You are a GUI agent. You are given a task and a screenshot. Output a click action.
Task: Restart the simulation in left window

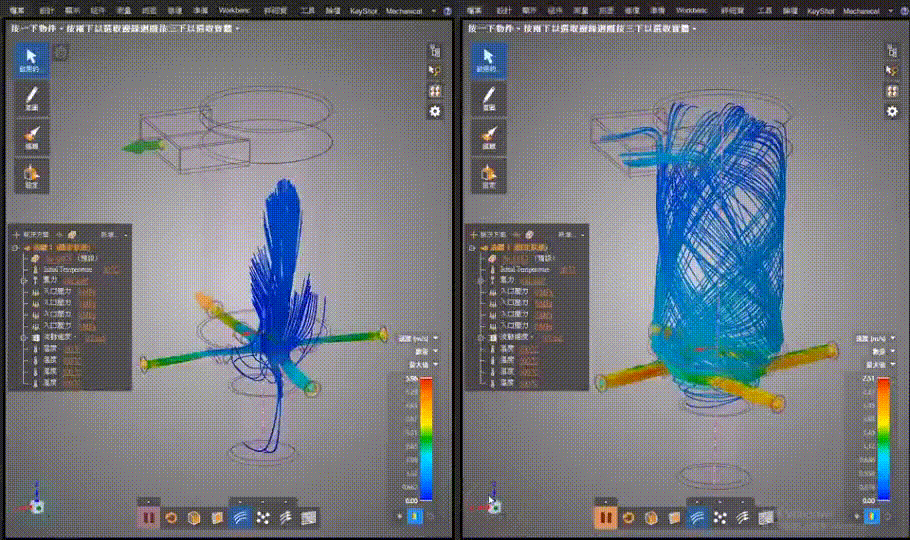point(171,517)
